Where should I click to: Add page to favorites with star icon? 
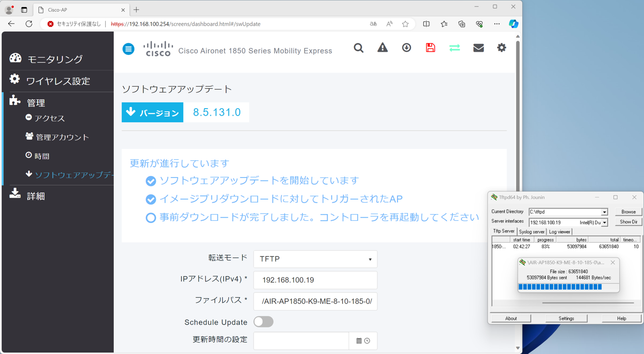[406, 24]
